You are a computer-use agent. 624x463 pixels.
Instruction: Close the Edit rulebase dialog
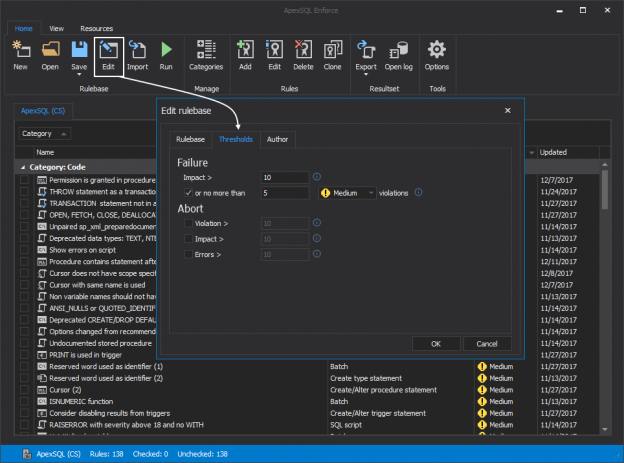coord(507,110)
